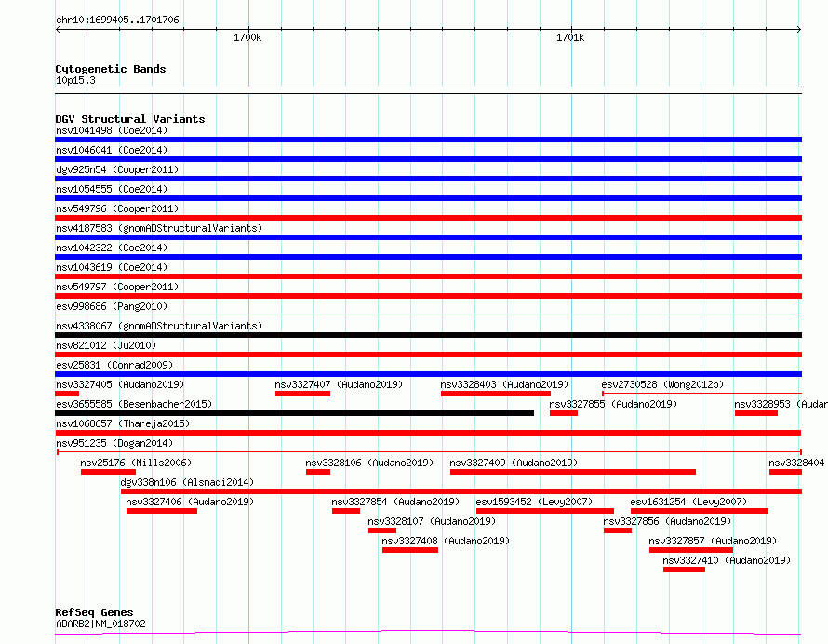Click nsv3327409 (Audano2019) variant label
Viewport: 828px width, 644px height.
(x=514, y=463)
